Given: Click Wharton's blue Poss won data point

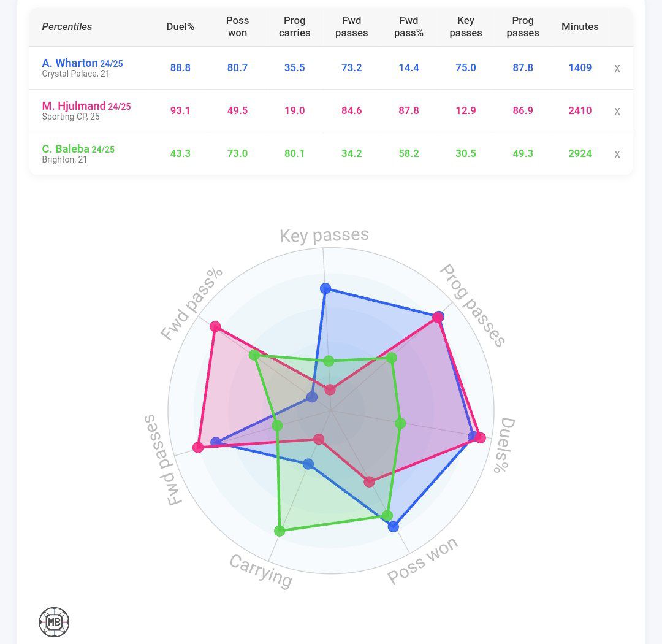Looking at the screenshot, I should point(394,526).
